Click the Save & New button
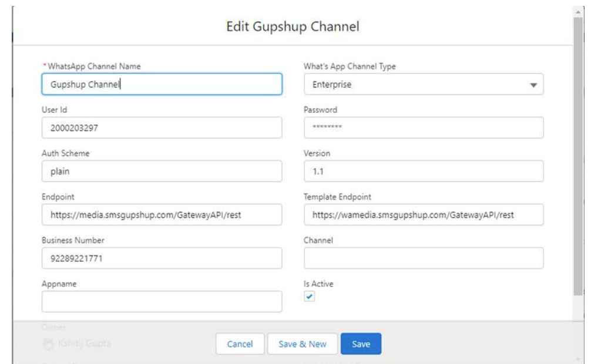The image size is (601, 364). click(303, 343)
